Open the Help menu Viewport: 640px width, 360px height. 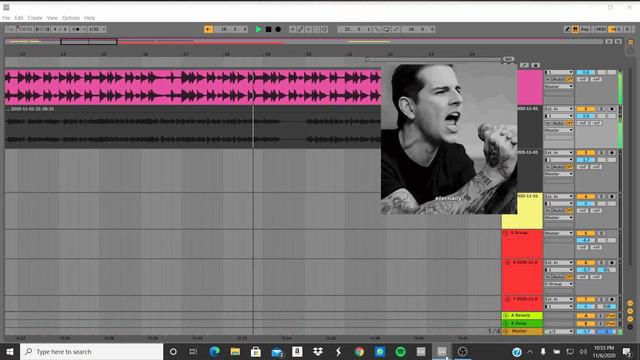pos(89,18)
